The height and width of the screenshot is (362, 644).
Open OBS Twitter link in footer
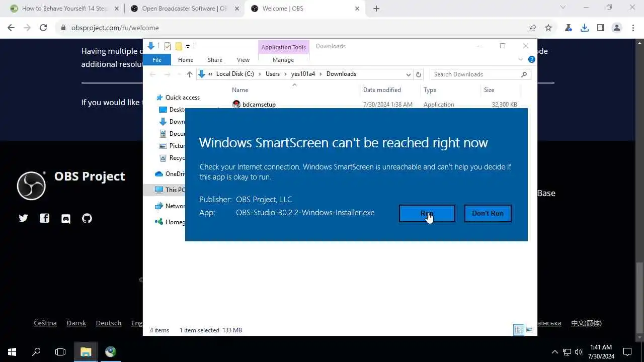coord(24,218)
